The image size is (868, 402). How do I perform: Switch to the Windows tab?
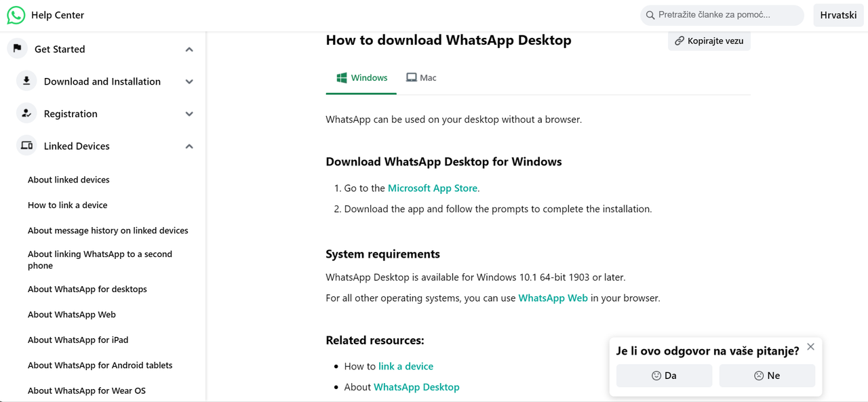pyautogui.click(x=361, y=78)
